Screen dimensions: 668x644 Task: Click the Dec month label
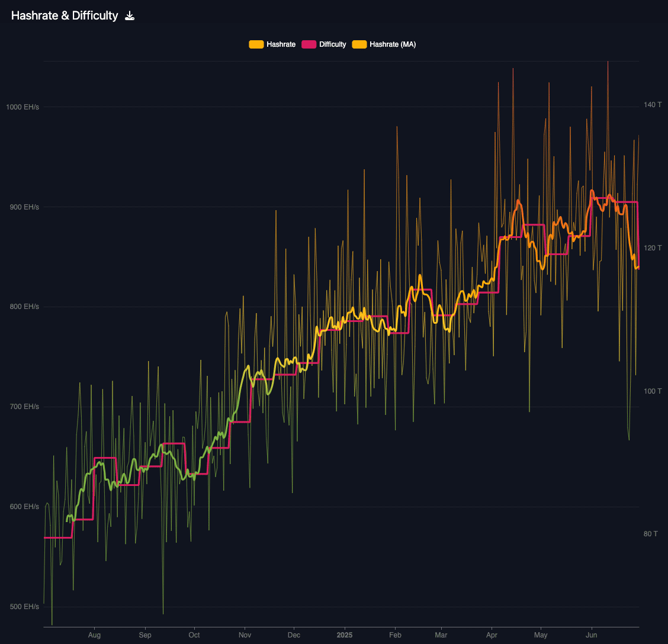pos(294,635)
